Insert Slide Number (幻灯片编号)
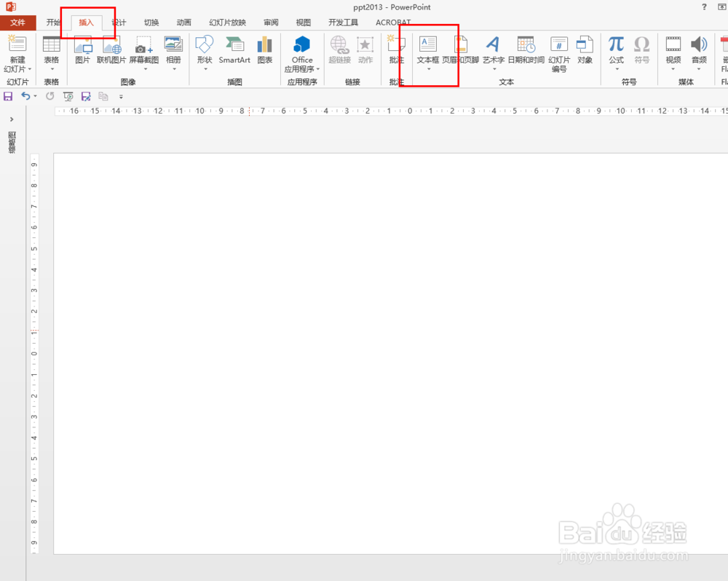 click(559, 55)
